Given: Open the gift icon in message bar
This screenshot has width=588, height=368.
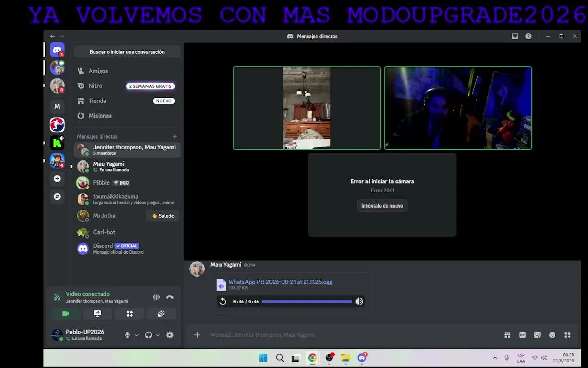Looking at the screenshot, I should (507, 335).
